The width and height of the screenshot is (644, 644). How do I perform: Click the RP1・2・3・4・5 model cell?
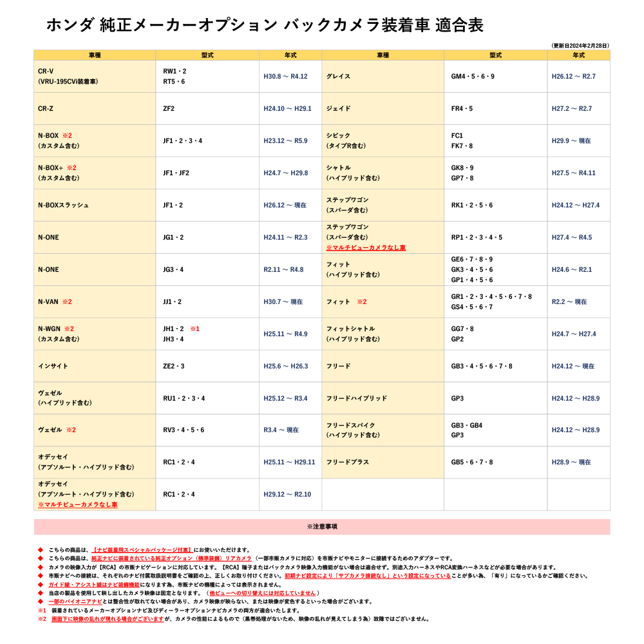pos(496,238)
